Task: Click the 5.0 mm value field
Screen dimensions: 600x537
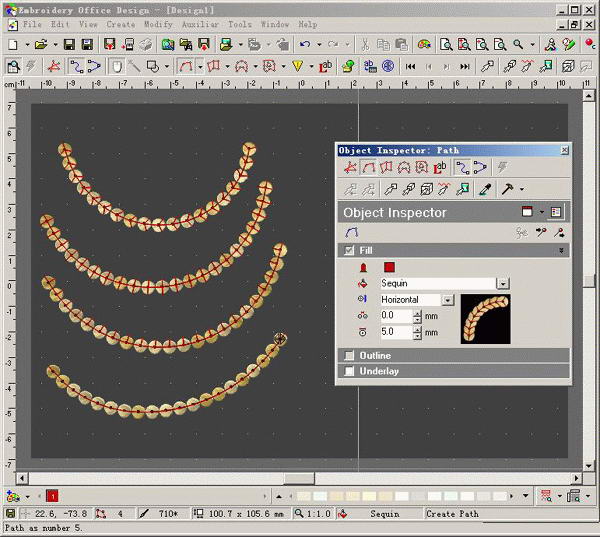Action: point(394,331)
